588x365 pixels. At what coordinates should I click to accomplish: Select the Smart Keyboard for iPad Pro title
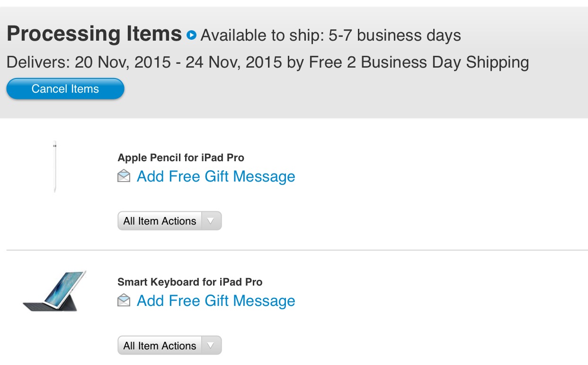click(x=190, y=282)
